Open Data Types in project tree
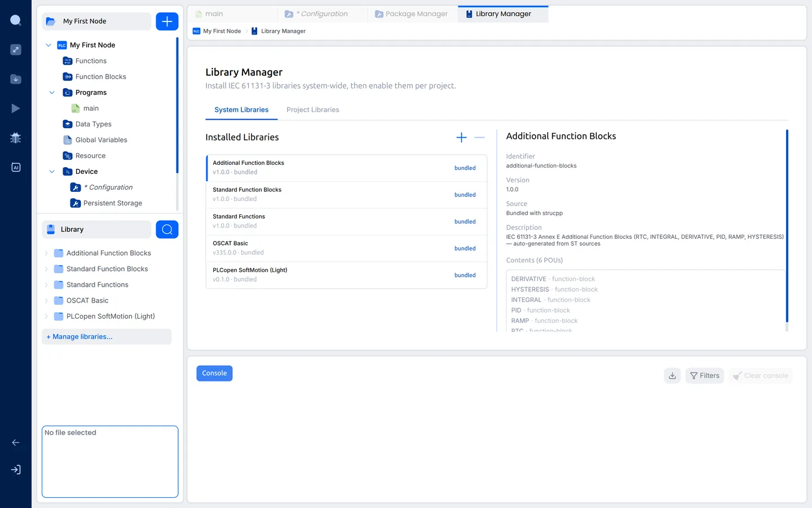Image resolution: width=812 pixels, height=508 pixels. point(93,124)
